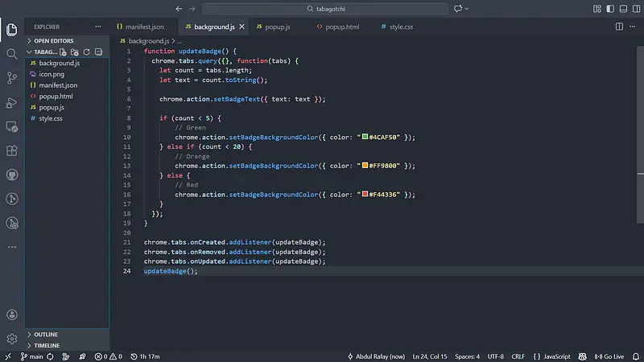Split the editor to the right
This screenshot has height=362, width=644.
[619, 27]
